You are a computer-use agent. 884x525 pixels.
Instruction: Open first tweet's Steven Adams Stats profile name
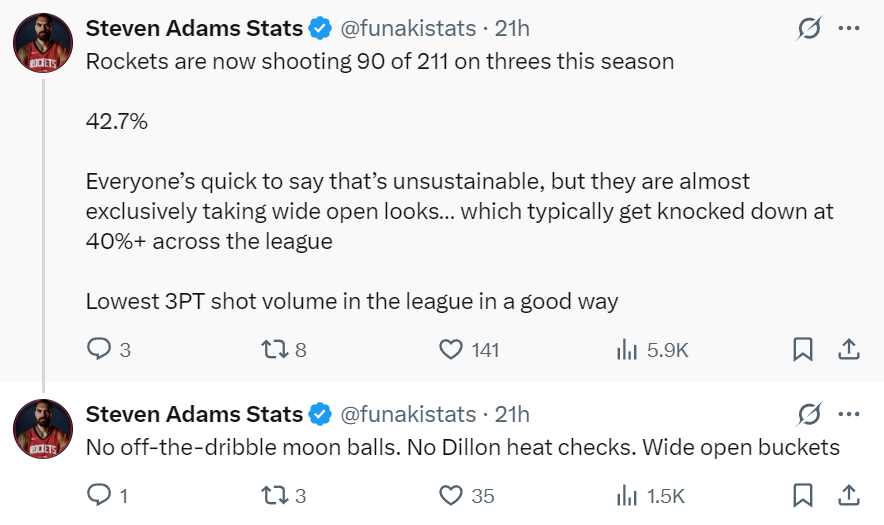[194, 29]
